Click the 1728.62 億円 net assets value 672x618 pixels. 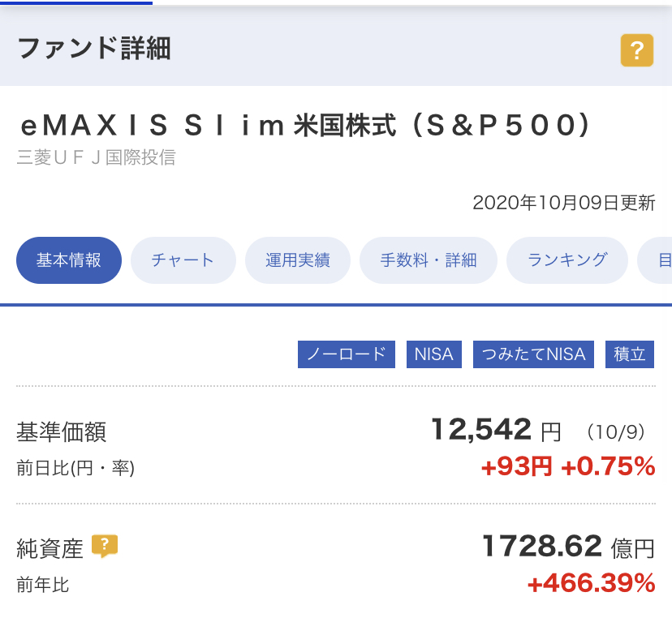click(x=568, y=547)
